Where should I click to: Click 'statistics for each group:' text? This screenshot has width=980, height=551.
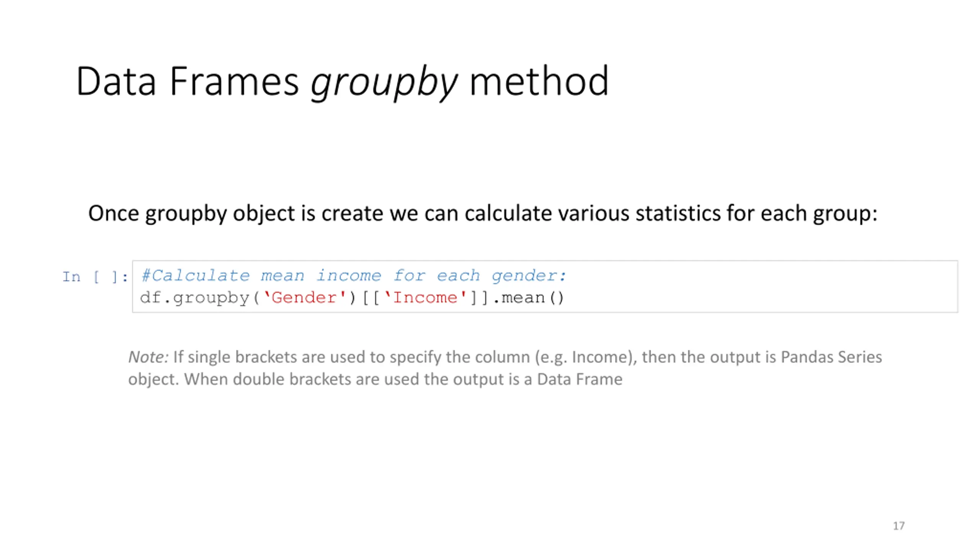tap(756, 213)
